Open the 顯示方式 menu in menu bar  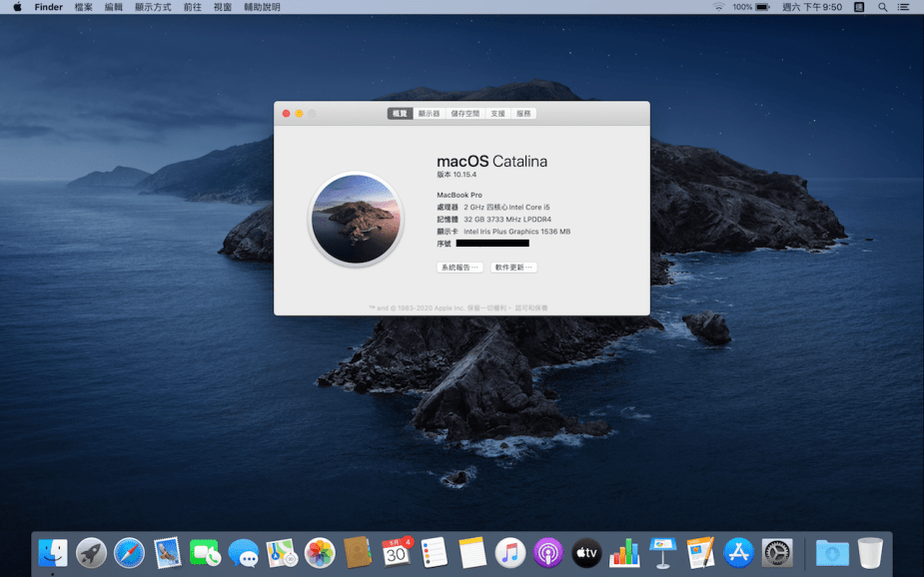[153, 7]
